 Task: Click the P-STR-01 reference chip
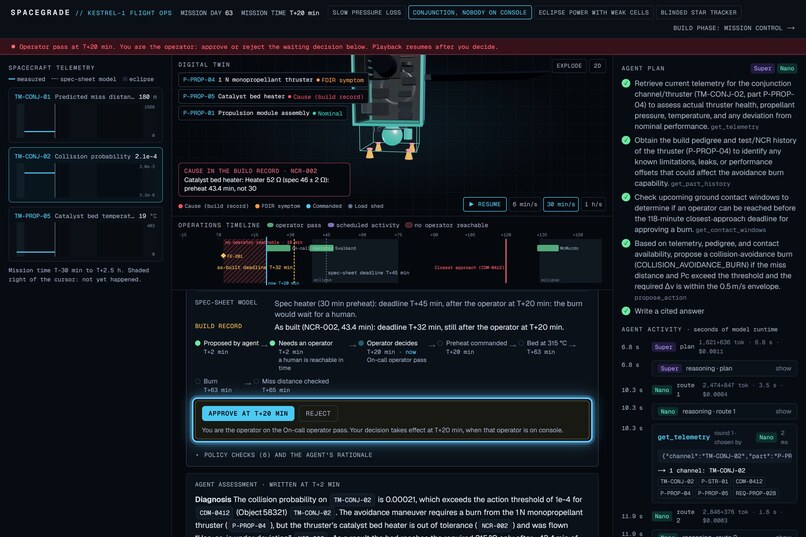coord(715,482)
